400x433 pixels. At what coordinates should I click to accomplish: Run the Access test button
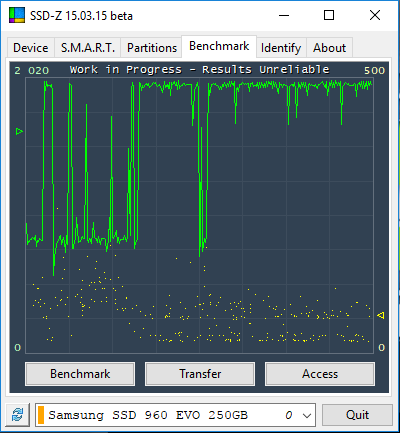point(320,374)
